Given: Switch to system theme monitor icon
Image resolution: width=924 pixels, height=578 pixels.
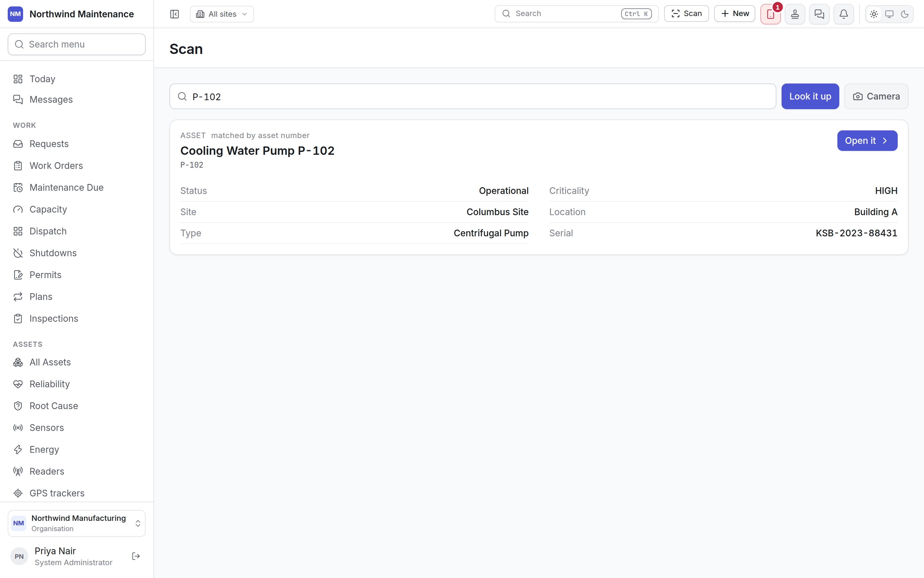Looking at the screenshot, I should tap(889, 14).
